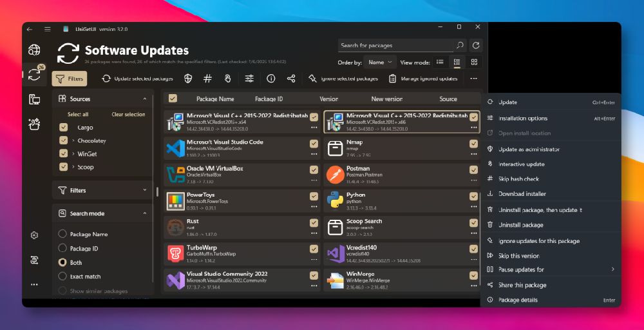This screenshot has width=644, height=330.
Task: Click the Search for packages field
Action: [x=396, y=46]
